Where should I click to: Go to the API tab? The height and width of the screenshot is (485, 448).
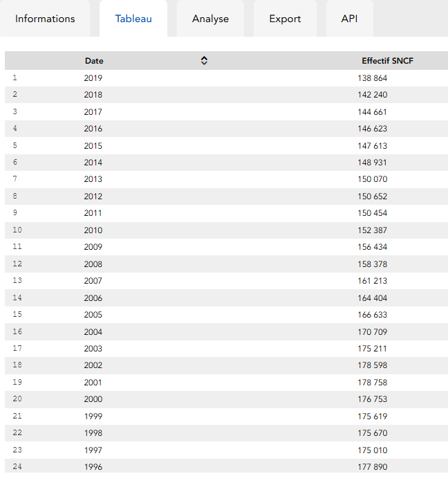349,19
